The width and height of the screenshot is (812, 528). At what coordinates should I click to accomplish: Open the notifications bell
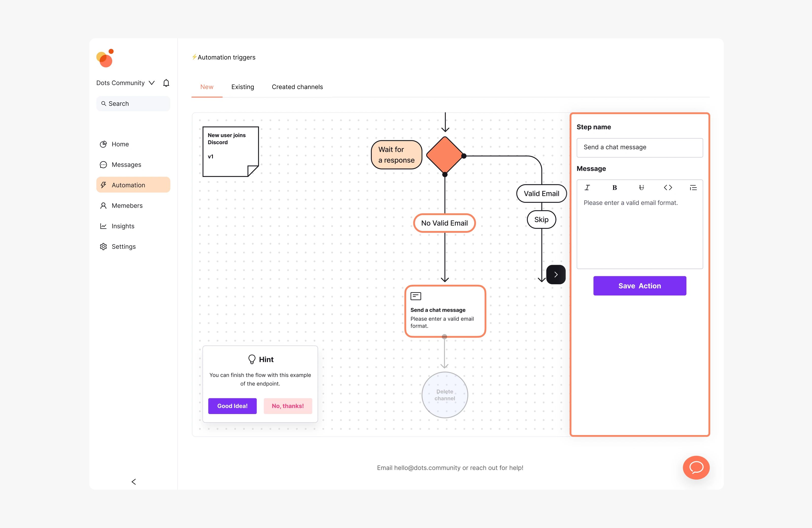tap(166, 83)
